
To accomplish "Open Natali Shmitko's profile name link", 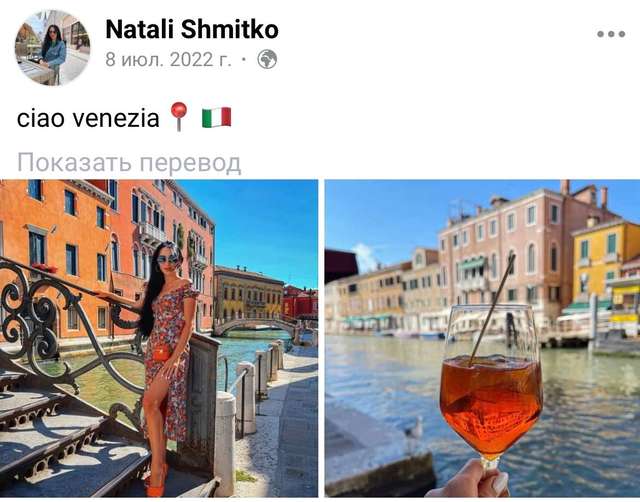I will 192,29.
